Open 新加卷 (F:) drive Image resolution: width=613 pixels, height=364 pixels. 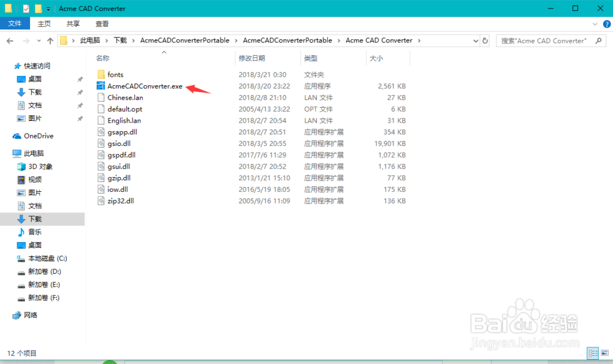pos(44,298)
